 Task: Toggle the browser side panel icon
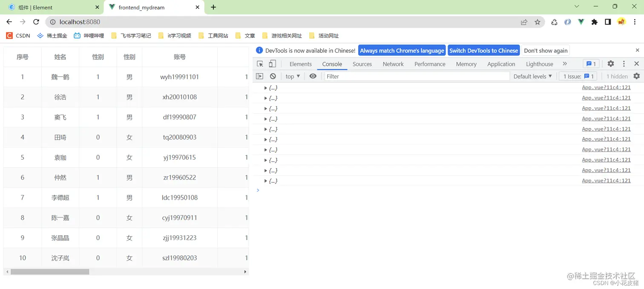(608, 22)
